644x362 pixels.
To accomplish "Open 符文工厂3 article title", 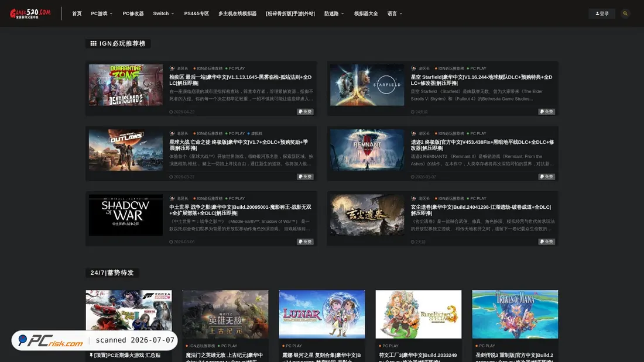I will coord(419,357).
